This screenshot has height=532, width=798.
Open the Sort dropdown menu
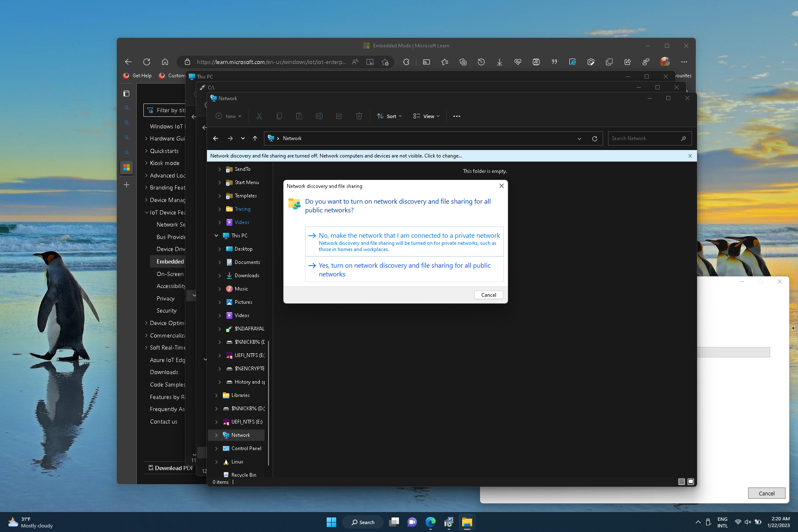(x=389, y=116)
